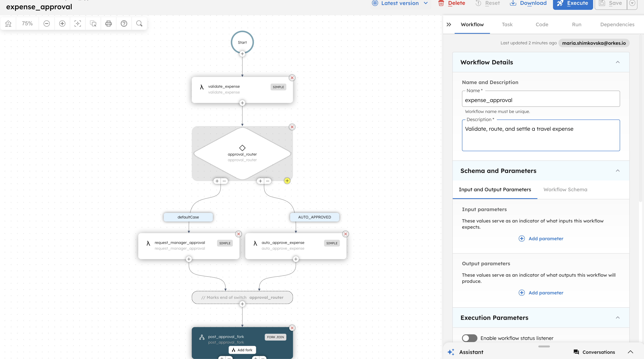Screen dimensions: 644x359
Task: Expand the Assistant panel chevron
Action: coord(631,352)
